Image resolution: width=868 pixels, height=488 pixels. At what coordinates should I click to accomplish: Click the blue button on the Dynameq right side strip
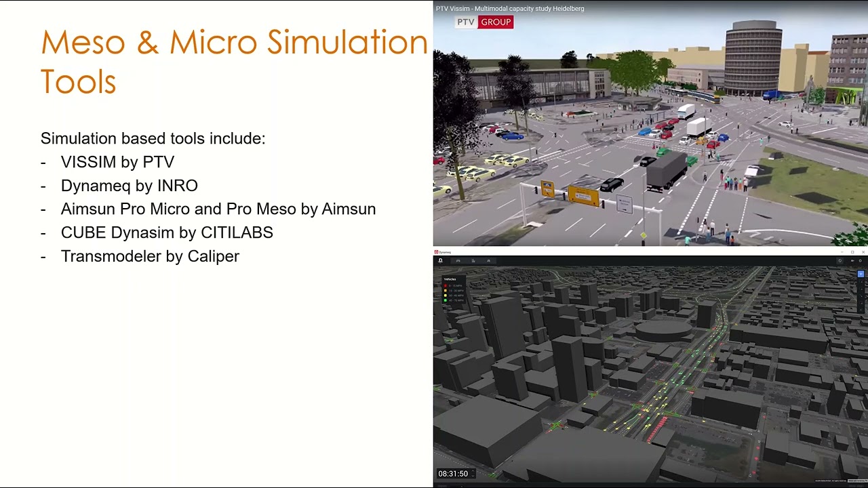tap(861, 274)
